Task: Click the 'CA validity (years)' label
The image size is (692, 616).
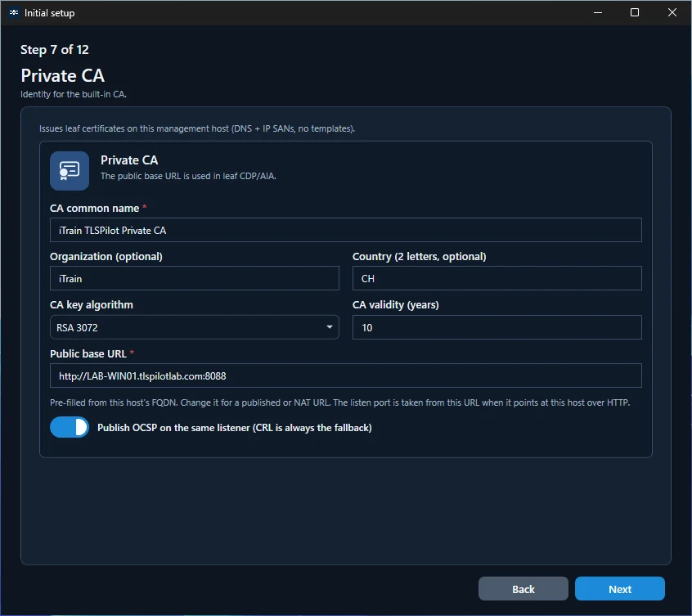Action: pos(395,305)
